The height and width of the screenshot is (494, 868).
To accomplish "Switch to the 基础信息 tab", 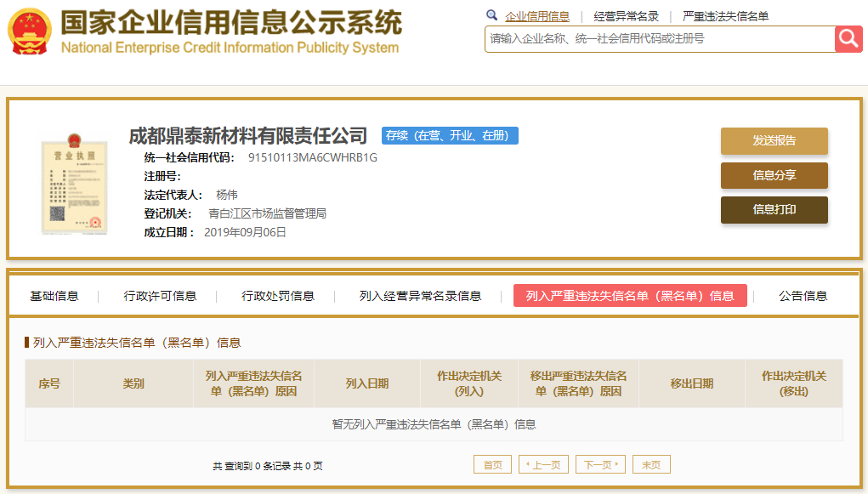I will coord(54,296).
